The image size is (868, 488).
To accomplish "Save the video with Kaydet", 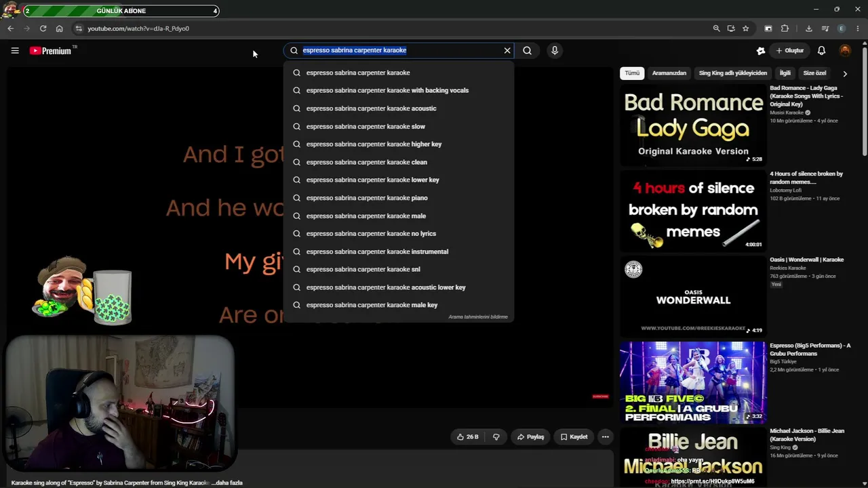I will pyautogui.click(x=574, y=437).
